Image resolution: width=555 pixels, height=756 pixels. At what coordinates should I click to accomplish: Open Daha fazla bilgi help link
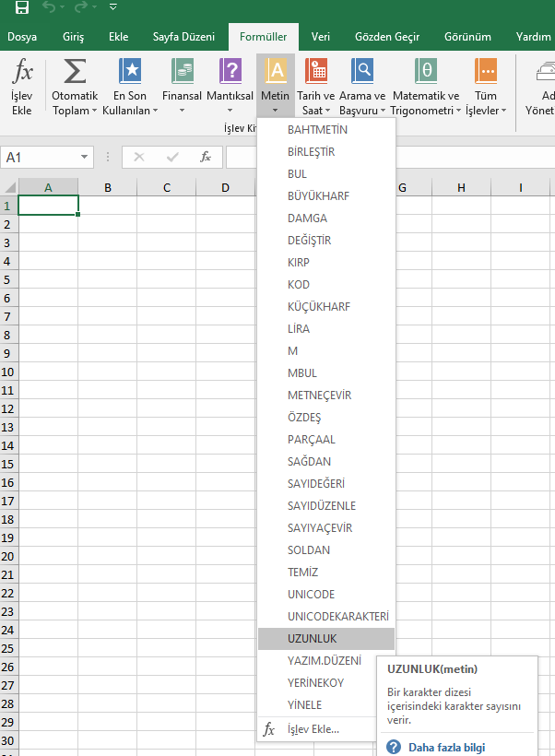pyautogui.click(x=446, y=748)
